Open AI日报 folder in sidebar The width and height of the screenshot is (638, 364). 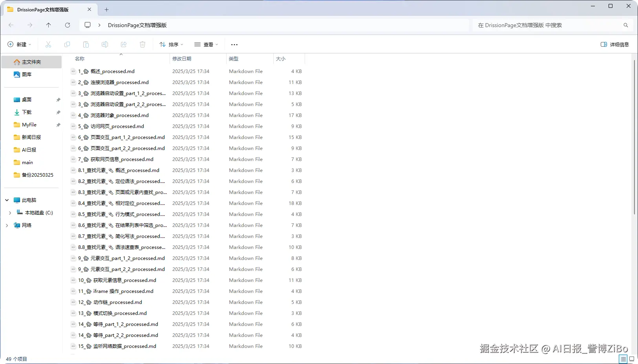32,150
